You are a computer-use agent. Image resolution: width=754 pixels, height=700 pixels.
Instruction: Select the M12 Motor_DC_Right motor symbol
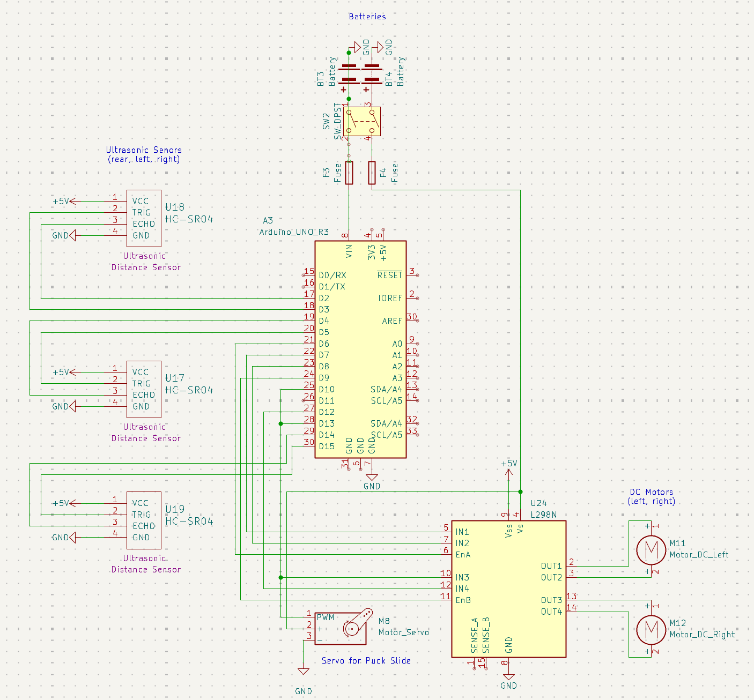click(650, 630)
